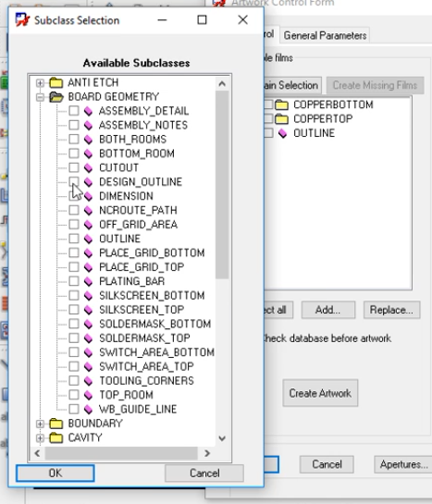The image size is (432, 504).
Task: Click the ANTI ETCH folder icon
Action: 56,82
